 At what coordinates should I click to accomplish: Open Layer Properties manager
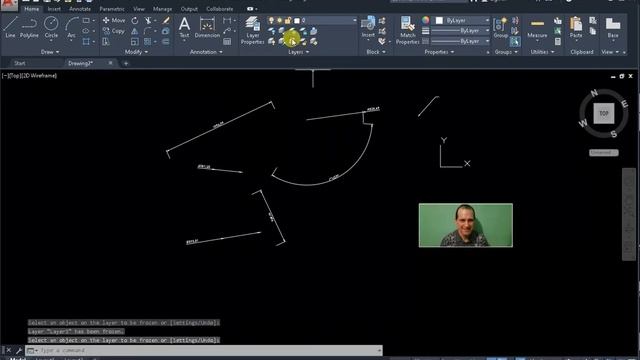tap(253, 30)
